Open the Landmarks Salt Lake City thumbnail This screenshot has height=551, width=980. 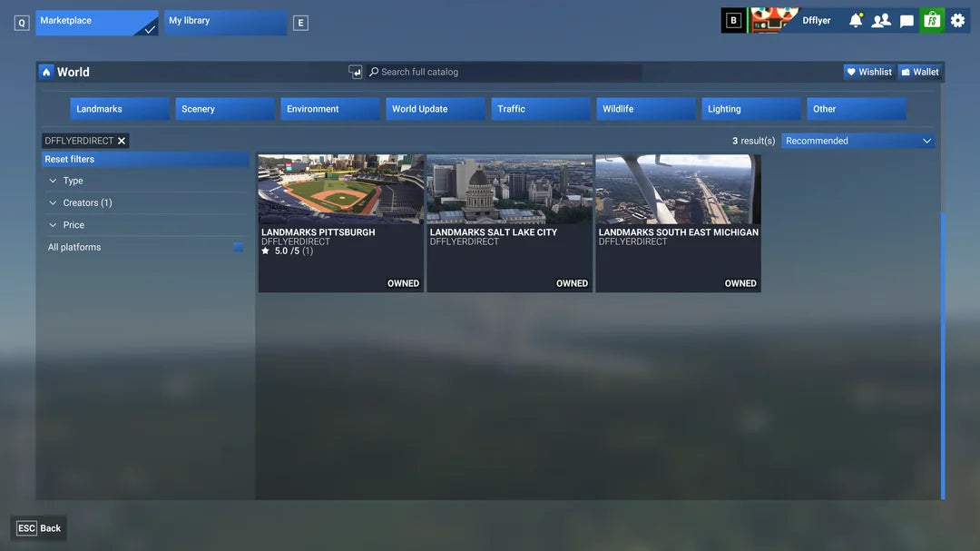[x=509, y=189]
